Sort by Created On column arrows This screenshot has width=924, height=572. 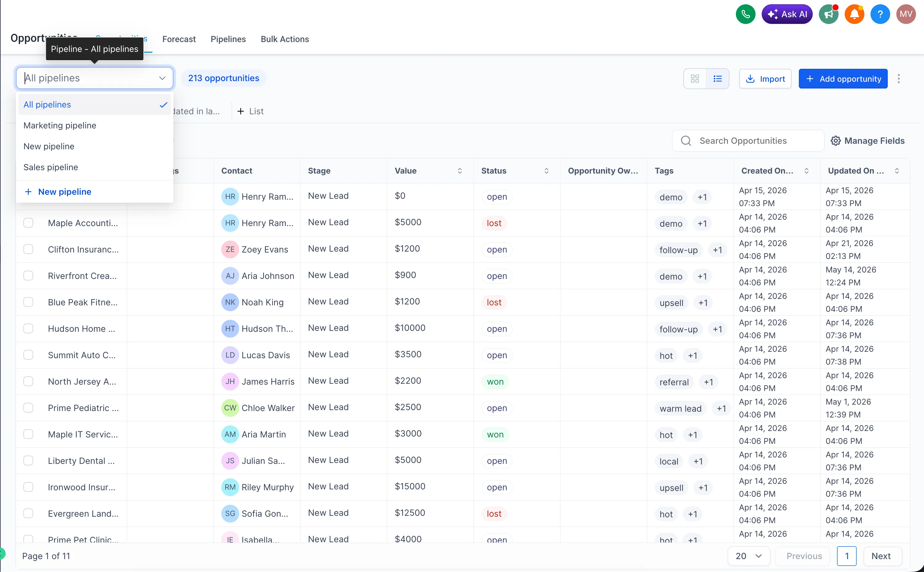[806, 171]
